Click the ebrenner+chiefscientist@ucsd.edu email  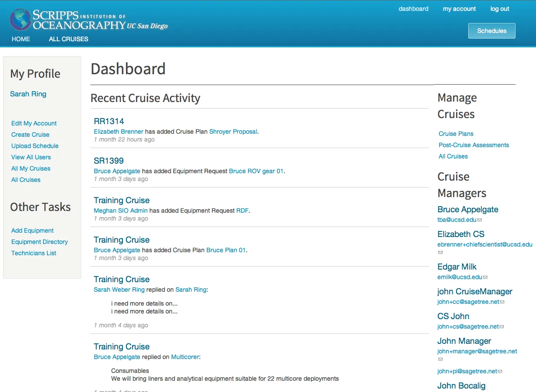[x=485, y=244]
